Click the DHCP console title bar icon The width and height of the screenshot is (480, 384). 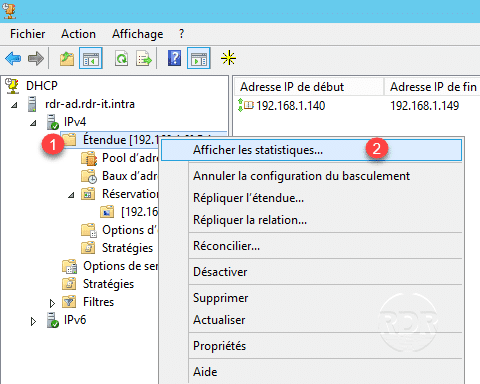coord(9,10)
